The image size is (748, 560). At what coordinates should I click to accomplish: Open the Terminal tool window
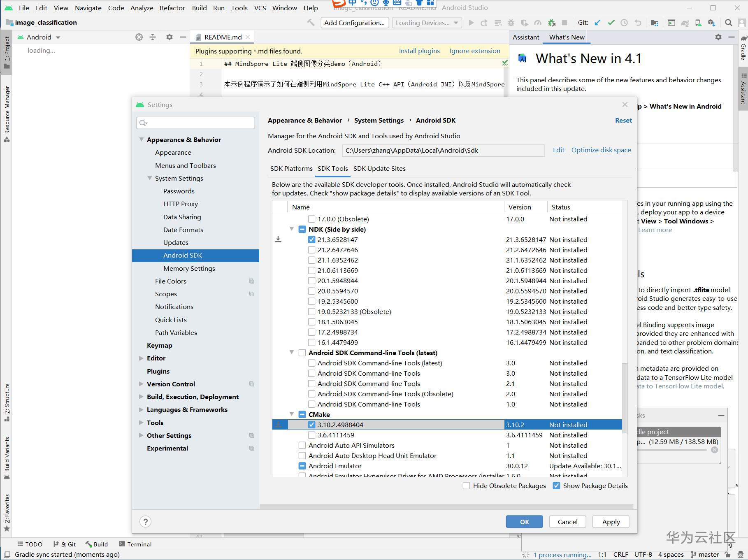[x=135, y=544]
